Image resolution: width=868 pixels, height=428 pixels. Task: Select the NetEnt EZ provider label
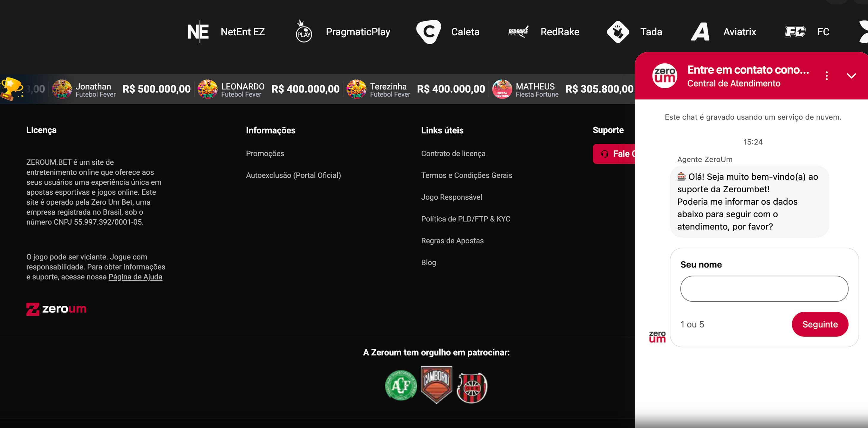tap(243, 32)
